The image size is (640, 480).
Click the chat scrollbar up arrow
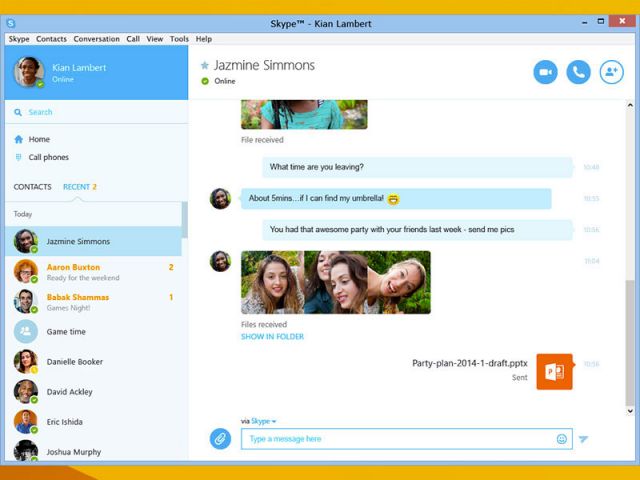[630, 105]
